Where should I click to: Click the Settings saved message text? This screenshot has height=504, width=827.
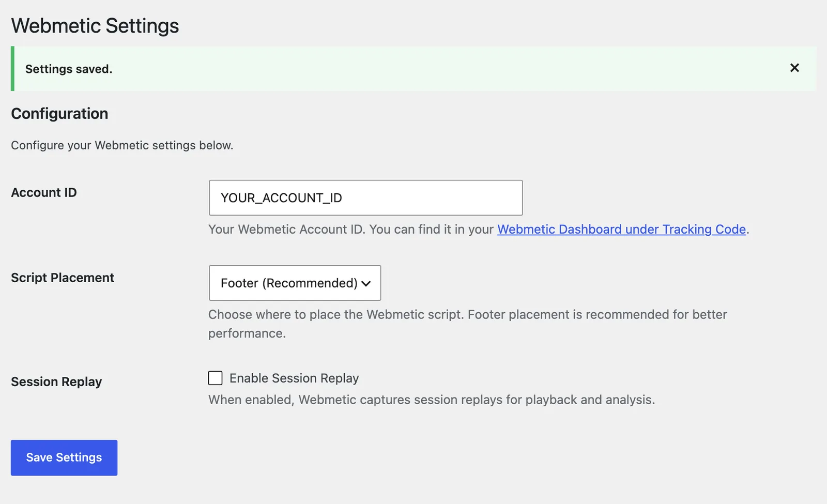pyautogui.click(x=69, y=69)
